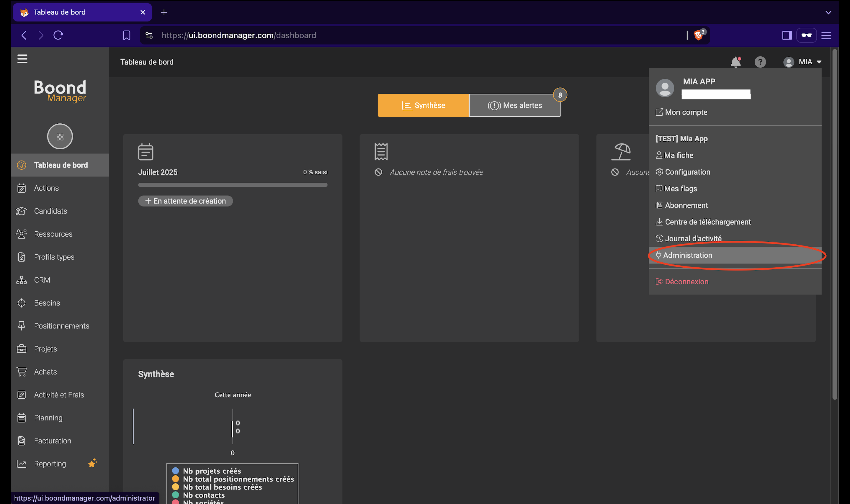Click the browser address bar URL

[239, 35]
